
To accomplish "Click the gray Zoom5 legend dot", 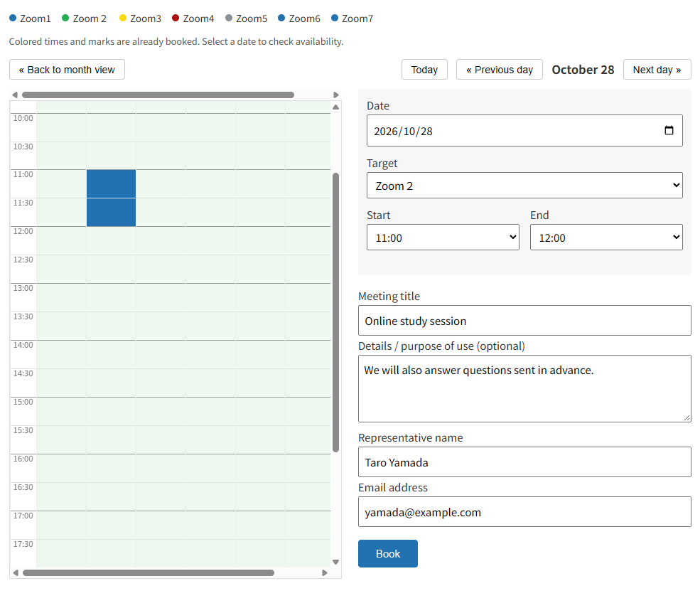I will point(229,18).
